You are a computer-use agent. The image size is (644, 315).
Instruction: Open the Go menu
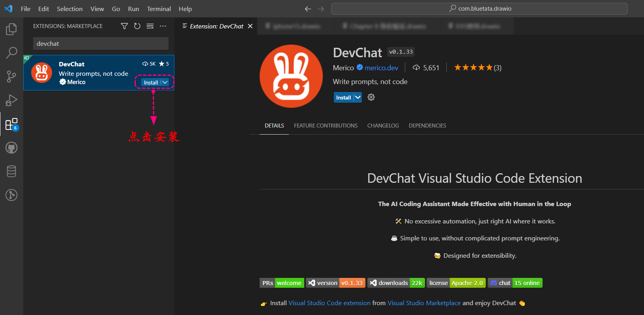(116, 9)
